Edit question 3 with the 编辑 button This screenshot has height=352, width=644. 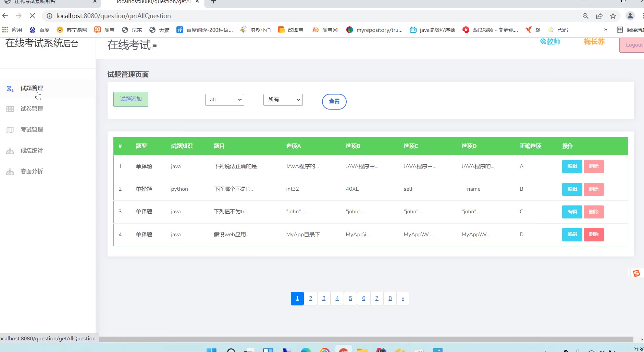pyautogui.click(x=572, y=212)
